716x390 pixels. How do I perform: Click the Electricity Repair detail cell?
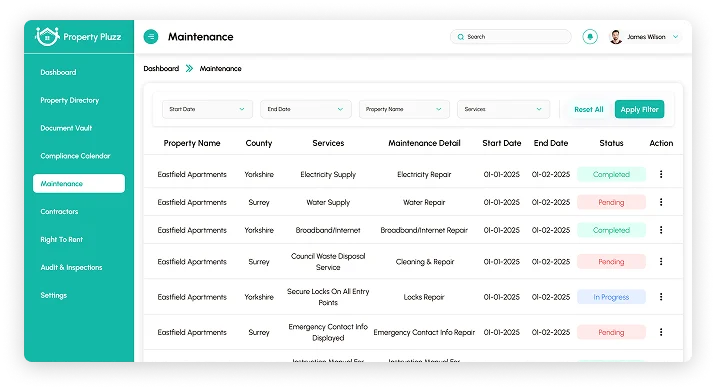(424, 174)
